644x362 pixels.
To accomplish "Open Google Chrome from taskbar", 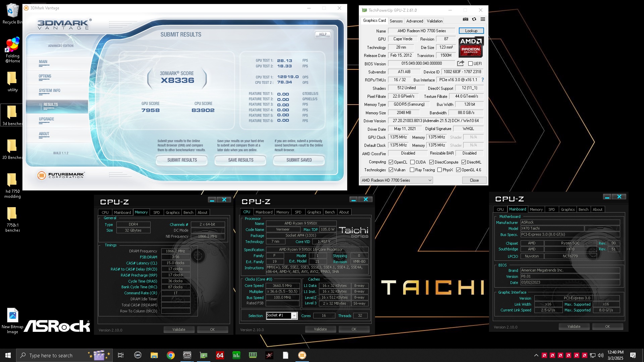I will 171,355.
